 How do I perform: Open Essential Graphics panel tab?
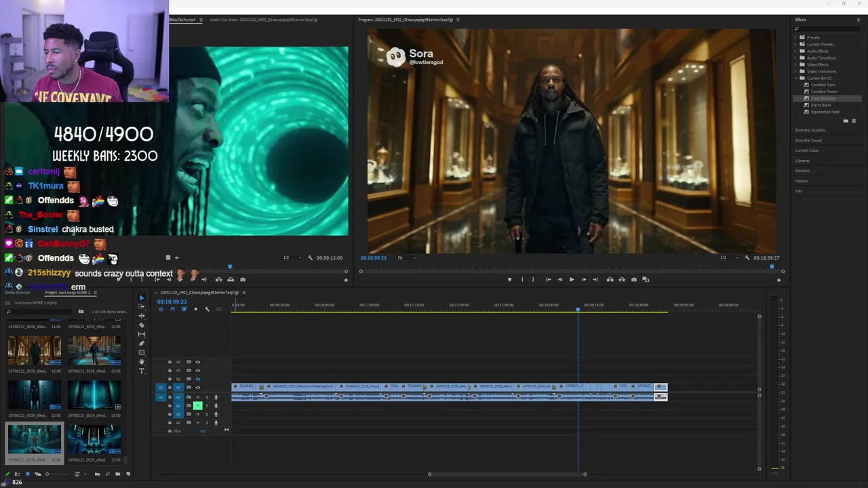pos(810,130)
